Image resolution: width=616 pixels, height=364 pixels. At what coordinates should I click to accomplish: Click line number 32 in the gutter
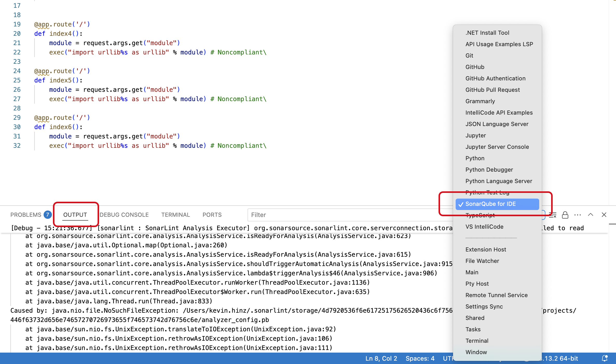pos(17,146)
